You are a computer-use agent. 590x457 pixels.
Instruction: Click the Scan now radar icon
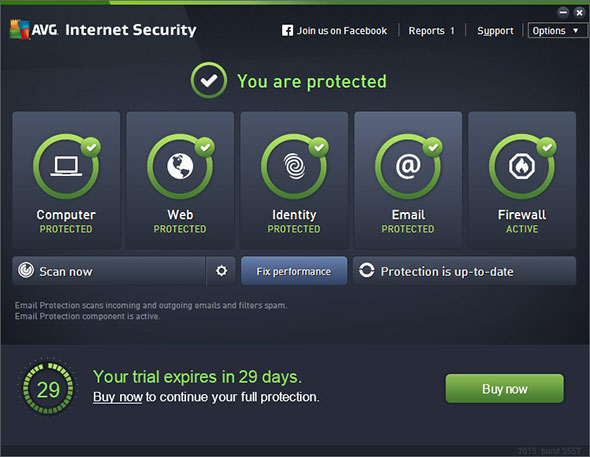tap(26, 270)
